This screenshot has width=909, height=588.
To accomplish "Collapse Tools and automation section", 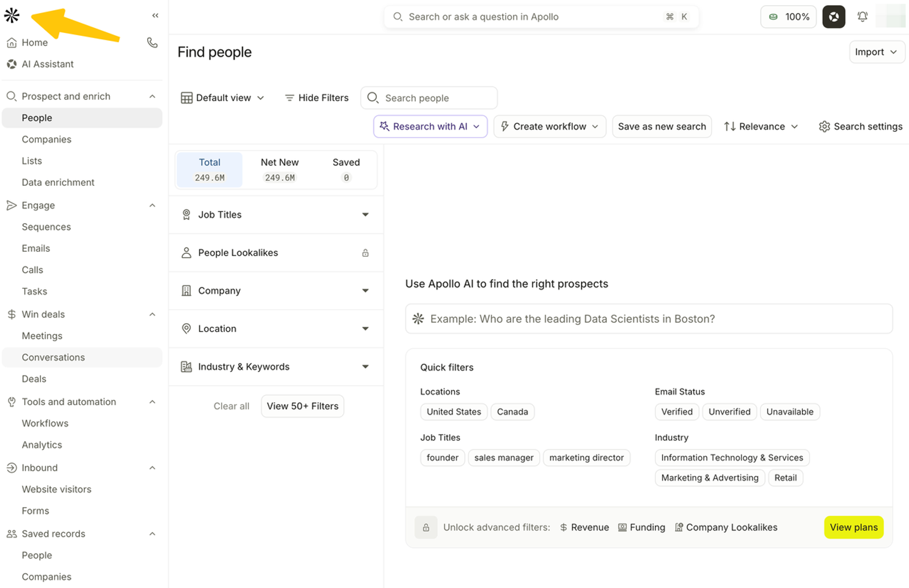I will (152, 402).
